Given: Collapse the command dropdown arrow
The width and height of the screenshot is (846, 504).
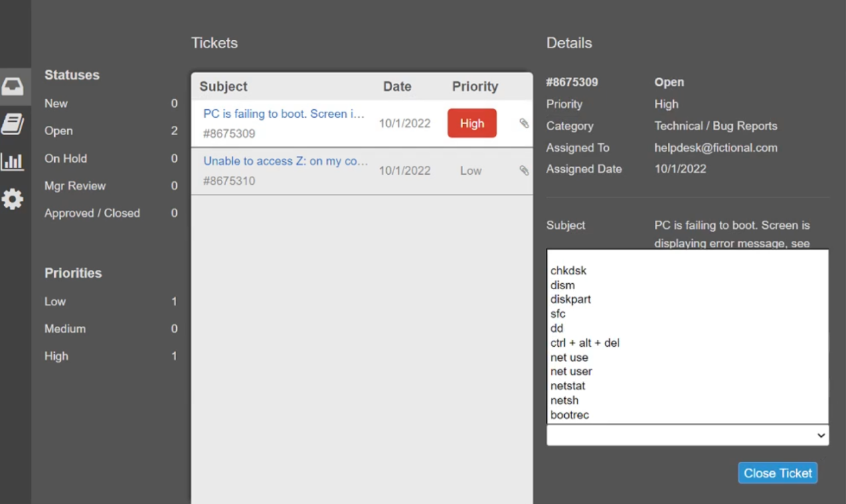Looking at the screenshot, I should point(821,436).
